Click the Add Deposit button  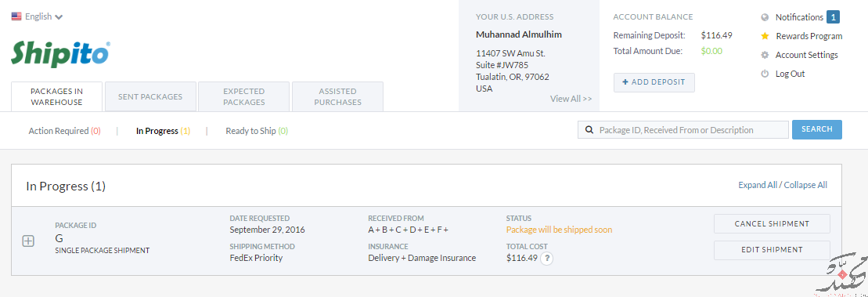[x=654, y=82]
